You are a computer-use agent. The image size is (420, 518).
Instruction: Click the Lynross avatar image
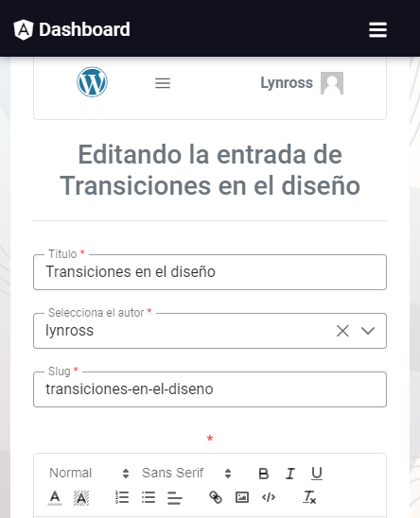(332, 83)
